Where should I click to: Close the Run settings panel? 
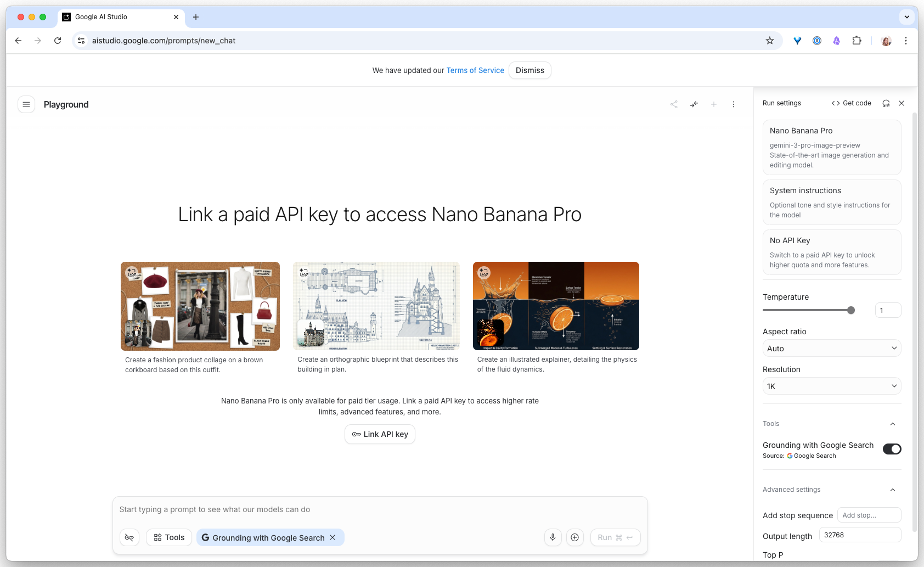(x=902, y=103)
